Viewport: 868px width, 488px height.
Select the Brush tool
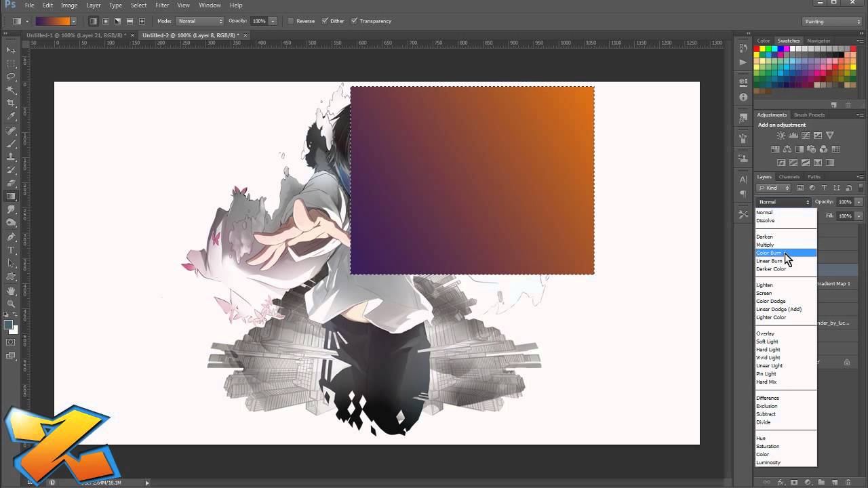11,144
